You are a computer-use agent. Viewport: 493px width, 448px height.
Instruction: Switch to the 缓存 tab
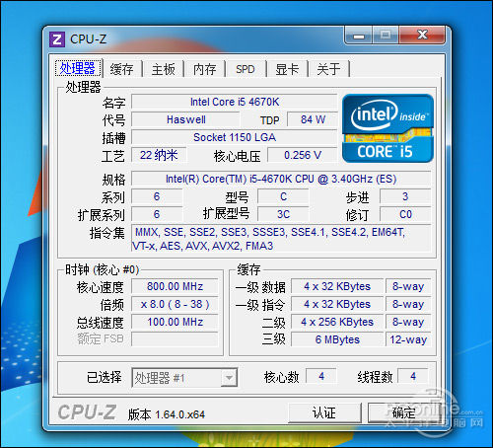click(x=122, y=69)
